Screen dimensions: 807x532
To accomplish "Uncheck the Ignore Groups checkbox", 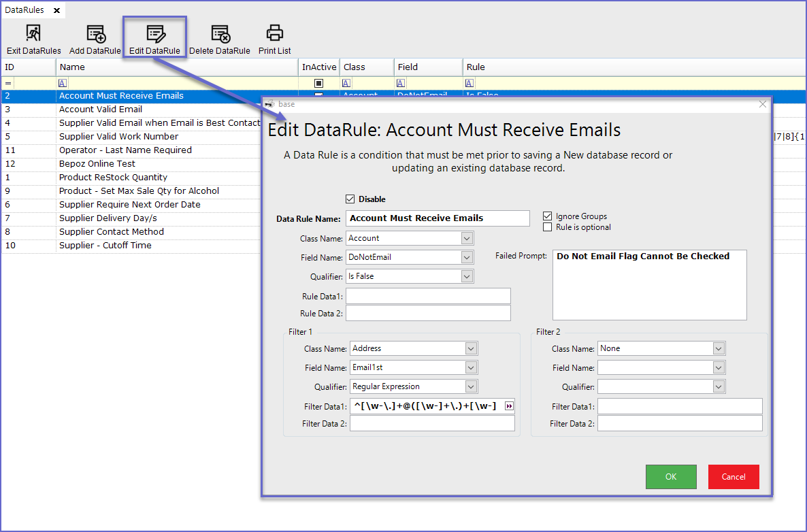I will [548, 216].
